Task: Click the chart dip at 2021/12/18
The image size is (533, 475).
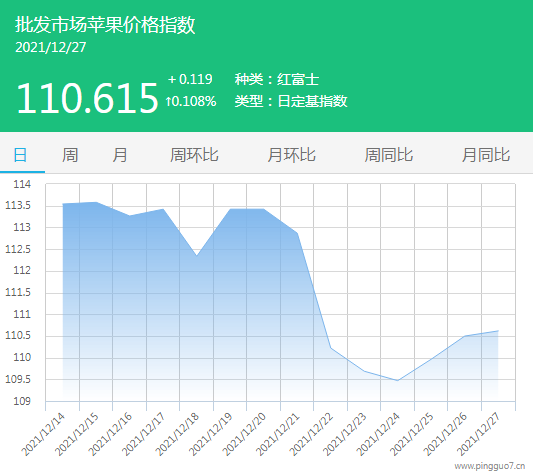Action: [x=196, y=255]
